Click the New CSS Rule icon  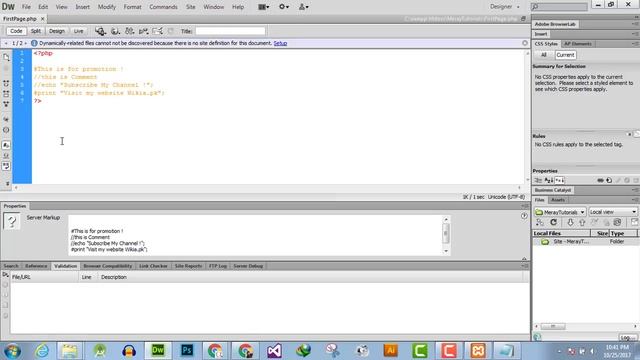[x=609, y=180]
